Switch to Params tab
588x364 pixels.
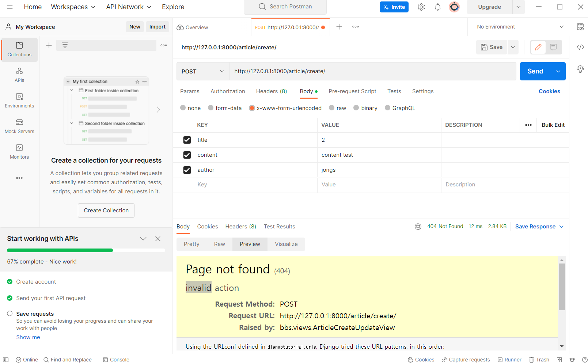point(190,91)
